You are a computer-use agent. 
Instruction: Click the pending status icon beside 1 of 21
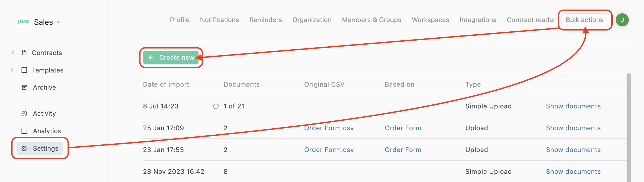(x=216, y=106)
